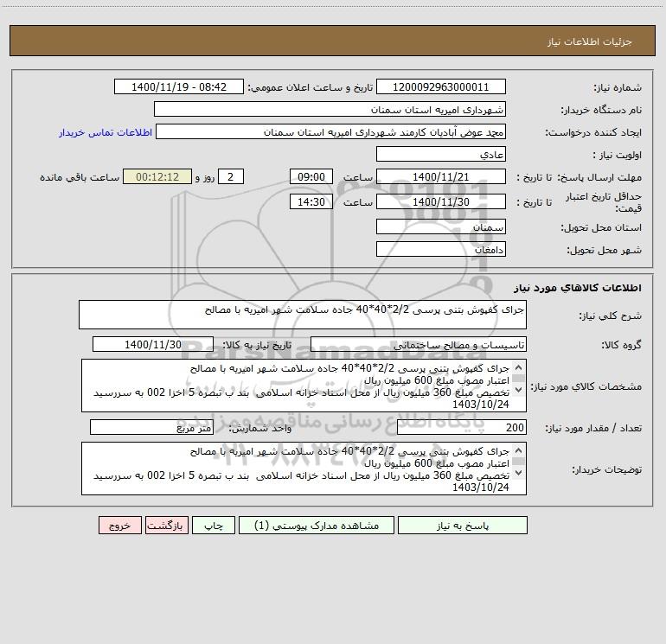The width and height of the screenshot is (666, 644).
Task: Click response deadline time 09:00
Action: 311,176
